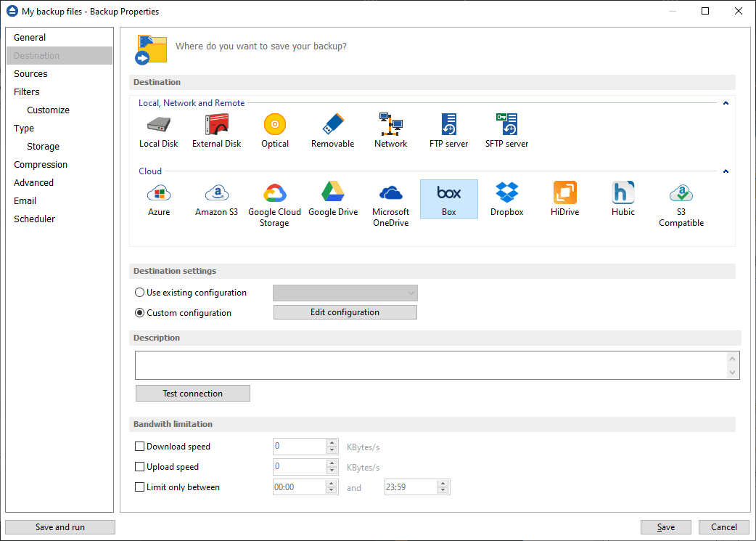
Task: Choose the External Disk destination icon
Action: point(216,130)
